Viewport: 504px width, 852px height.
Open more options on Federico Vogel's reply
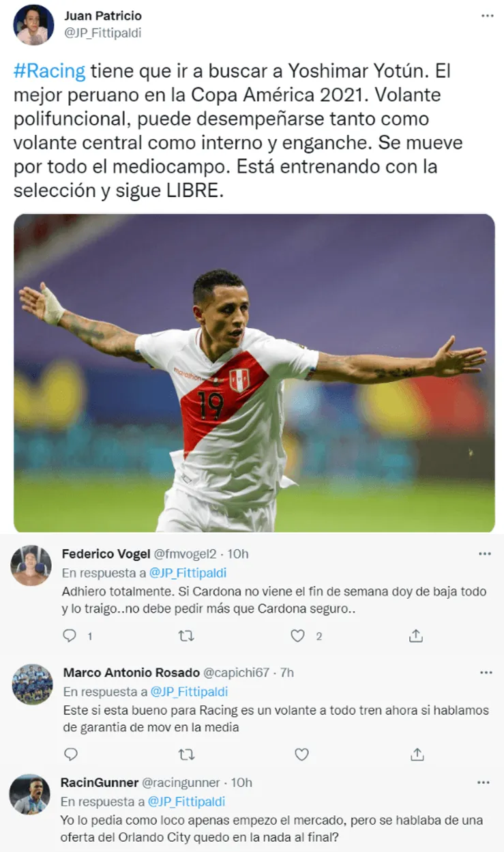click(x=484, y=553)
